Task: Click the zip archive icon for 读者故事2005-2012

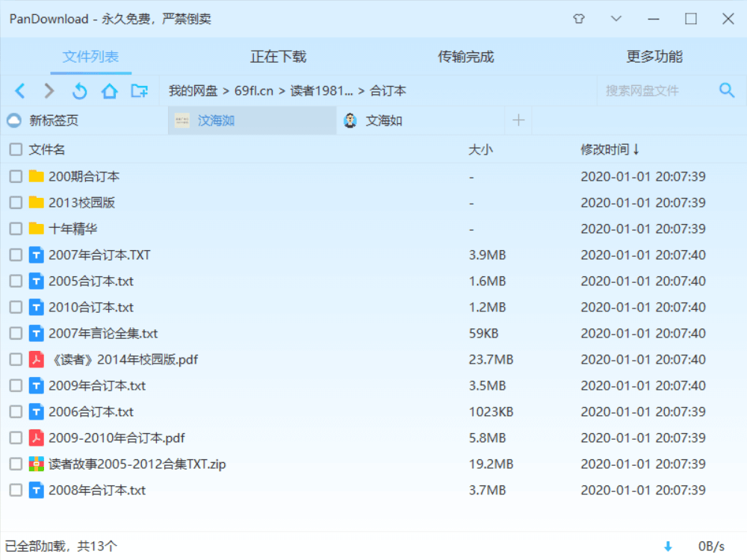Action: 36,464
